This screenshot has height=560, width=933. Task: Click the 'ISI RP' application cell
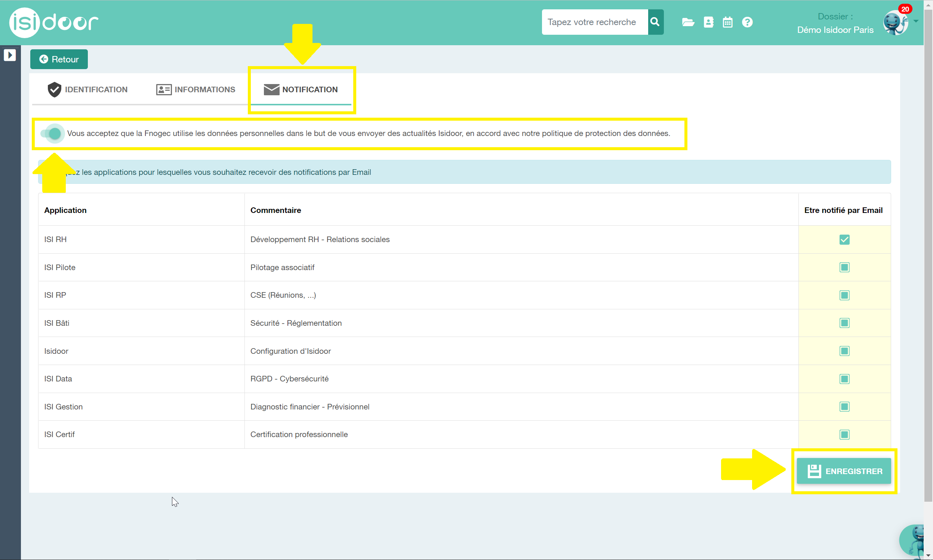pos(141,295)
